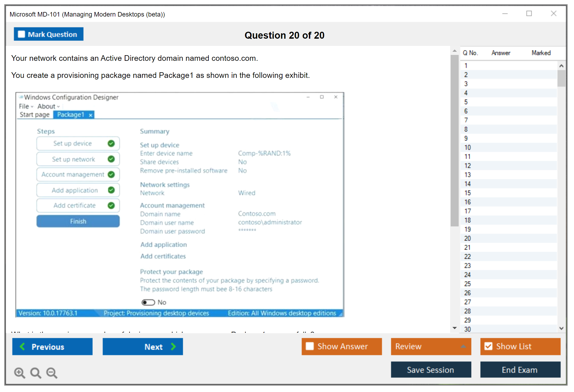Check the Mark Question checkbox

point(21,34)
